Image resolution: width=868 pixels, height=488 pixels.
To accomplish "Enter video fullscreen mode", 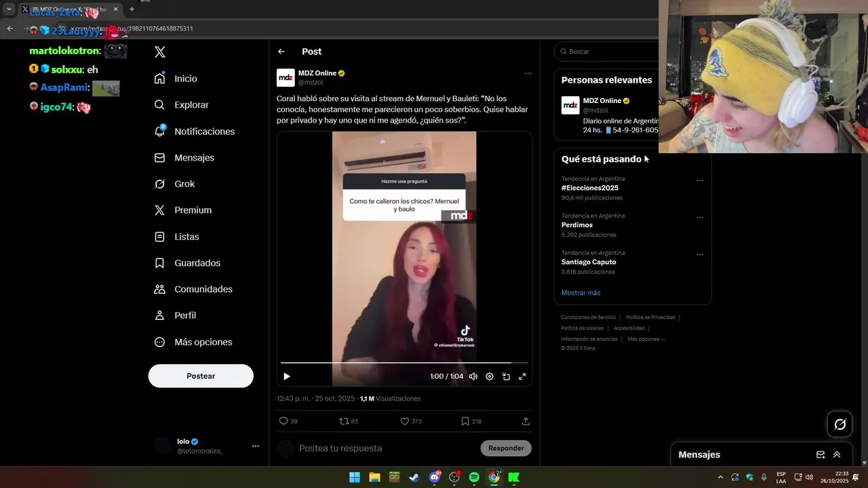I will coord(522,376).
